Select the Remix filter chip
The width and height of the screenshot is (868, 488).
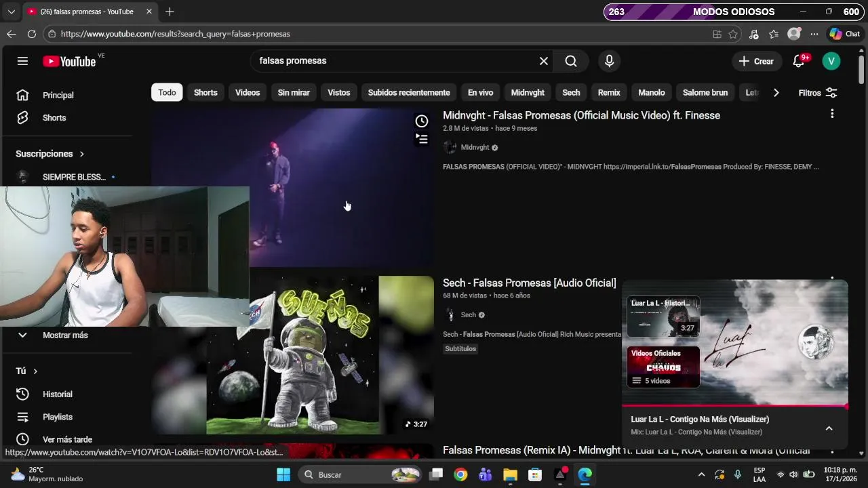pos(609,93)
